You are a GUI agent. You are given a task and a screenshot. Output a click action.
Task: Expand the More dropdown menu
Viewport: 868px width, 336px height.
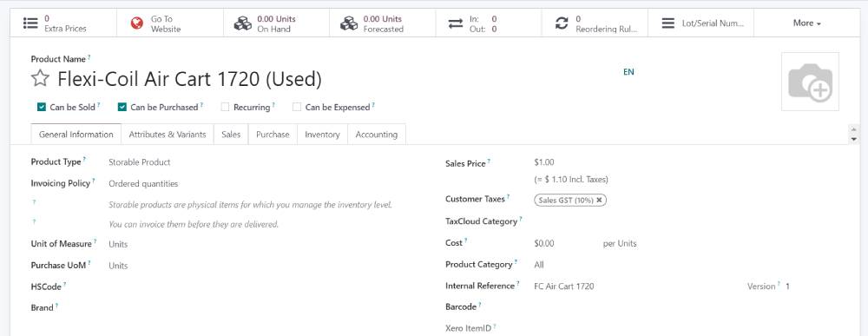(806, 23)
